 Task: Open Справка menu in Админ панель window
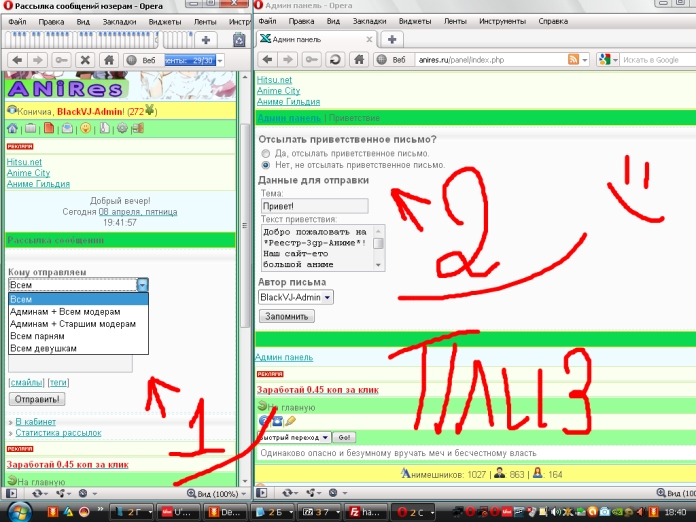(553, 21)
